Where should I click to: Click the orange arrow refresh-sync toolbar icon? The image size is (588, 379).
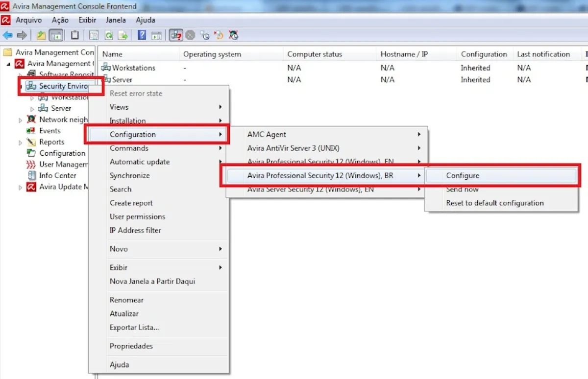point(219,35)
